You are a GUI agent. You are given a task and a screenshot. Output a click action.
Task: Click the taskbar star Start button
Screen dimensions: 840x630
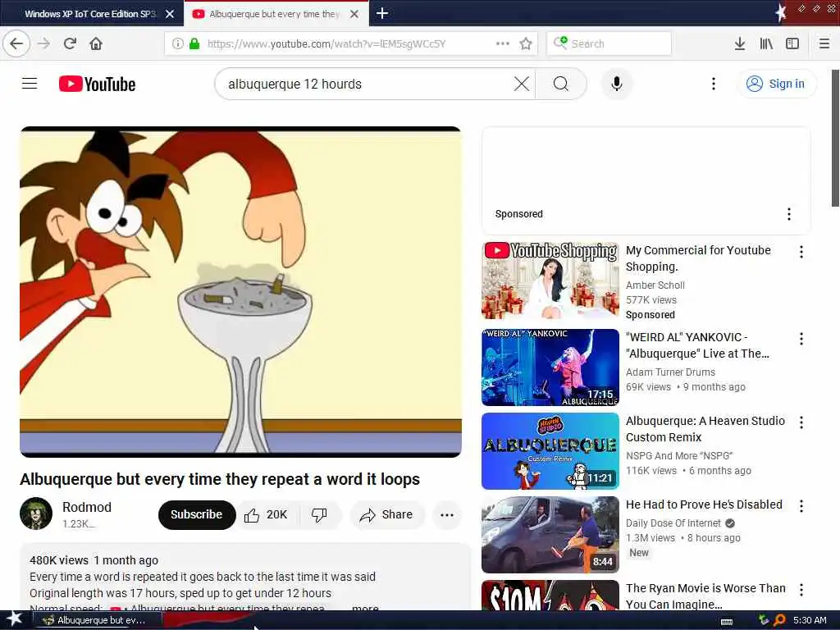click(x=14, y=619)
